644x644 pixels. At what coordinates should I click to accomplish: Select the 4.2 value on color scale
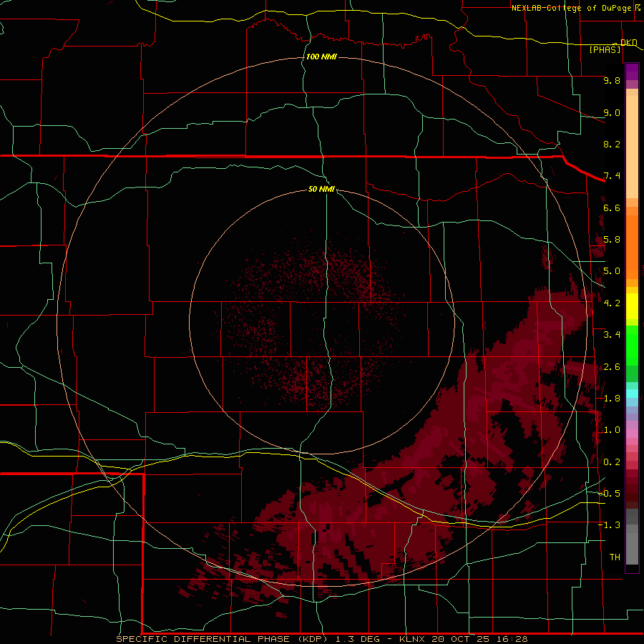click(612, 303)
